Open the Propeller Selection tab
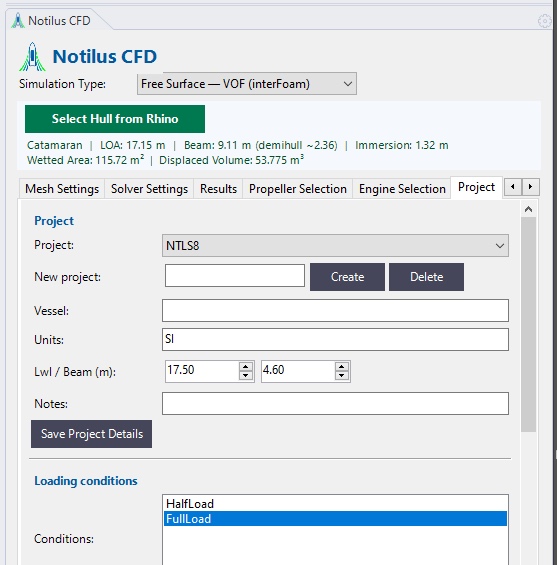The image size is (557, 565). (298, 188)
